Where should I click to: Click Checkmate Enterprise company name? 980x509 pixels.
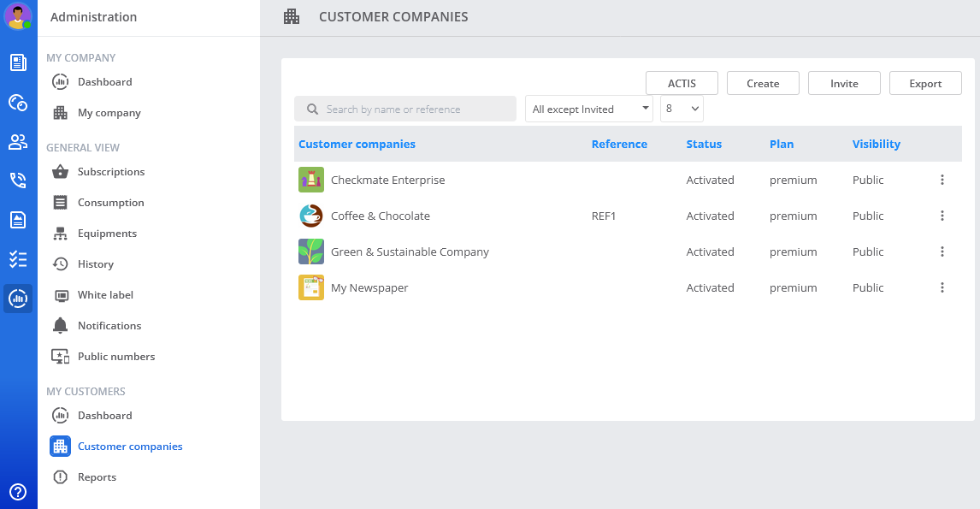click(388, 181)
